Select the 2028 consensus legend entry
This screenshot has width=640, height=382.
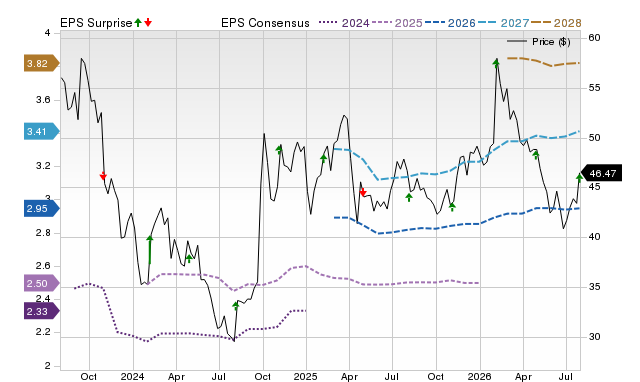pyautogui.click(x=556, y=23)
